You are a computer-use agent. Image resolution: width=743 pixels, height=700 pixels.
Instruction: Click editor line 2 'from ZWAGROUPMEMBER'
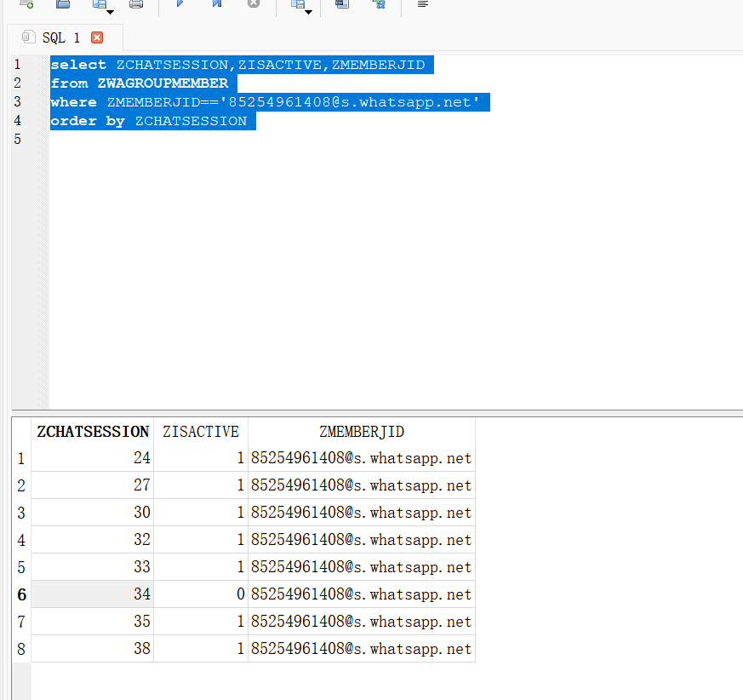144,83
